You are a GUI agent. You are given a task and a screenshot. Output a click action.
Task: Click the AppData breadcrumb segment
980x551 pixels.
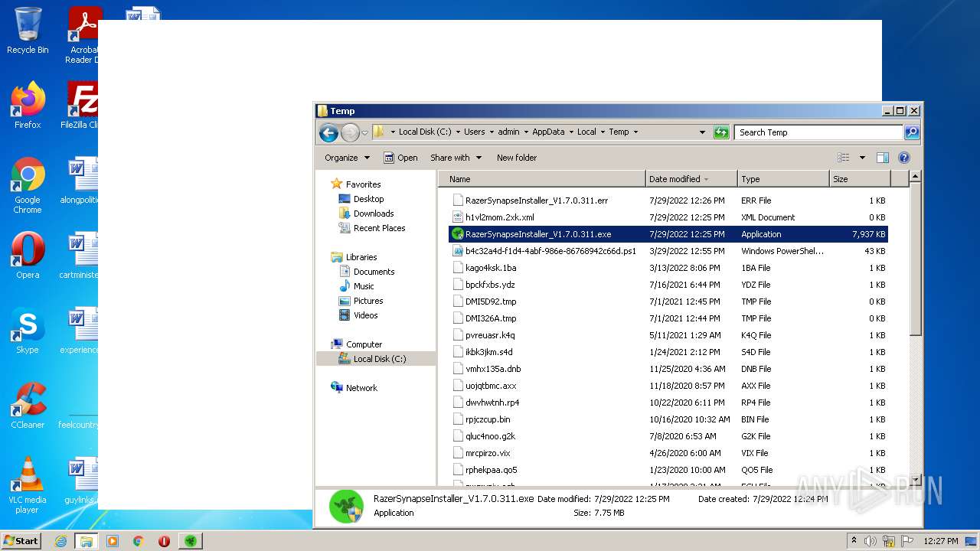pos(548,132)
